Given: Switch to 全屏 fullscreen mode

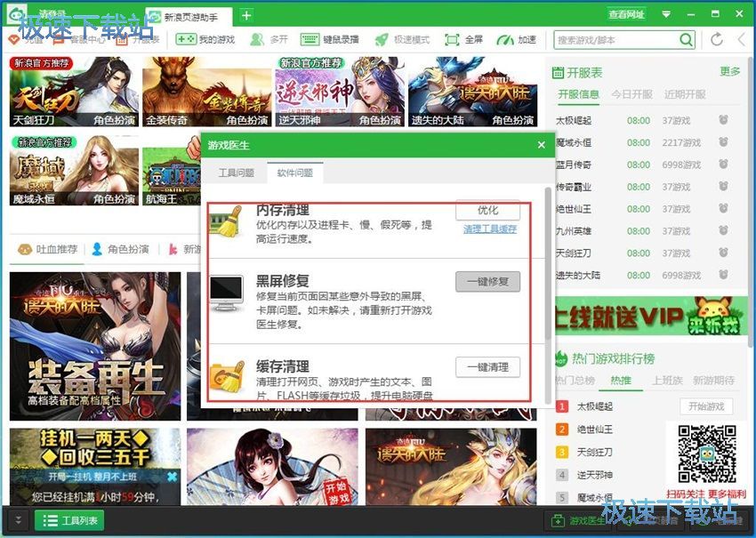Looking at the screenshot, I should 452,39.
